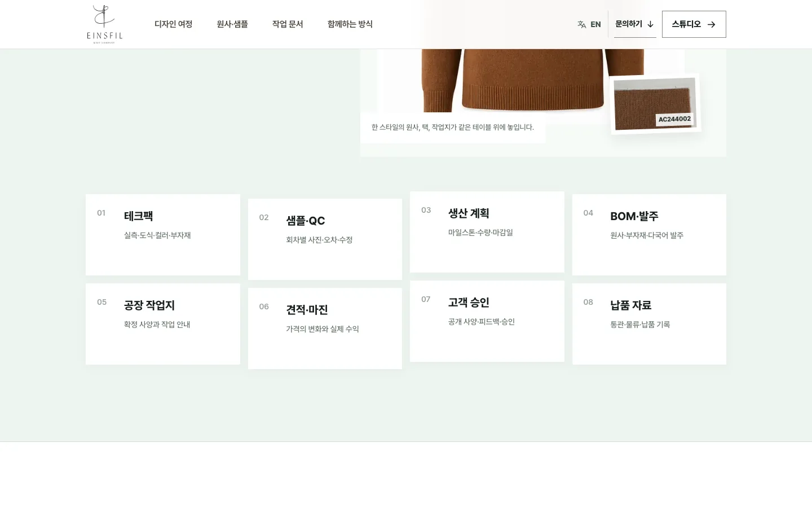Open the 02 샘플·QC card
Viewport: 812px width, 508px height.
pos(325,239)
